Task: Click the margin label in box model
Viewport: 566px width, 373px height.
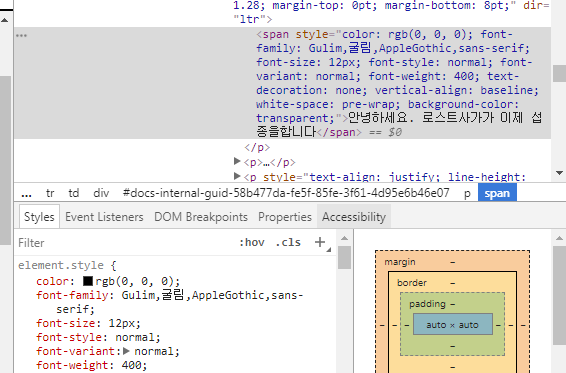Action: tap(400, 262)
